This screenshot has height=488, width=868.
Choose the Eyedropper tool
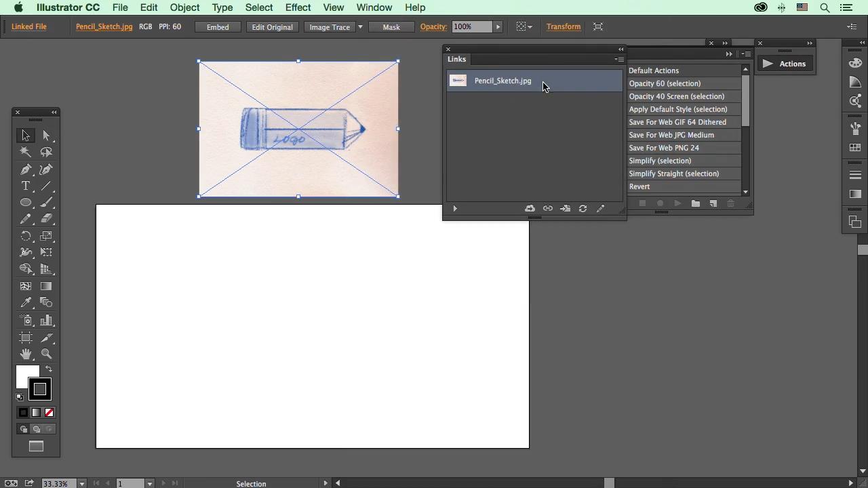click(26, 302)
